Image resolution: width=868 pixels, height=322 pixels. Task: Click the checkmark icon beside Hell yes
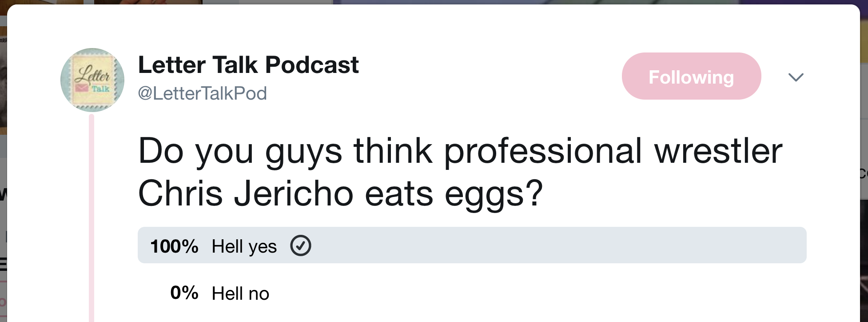tap(301, 246)
